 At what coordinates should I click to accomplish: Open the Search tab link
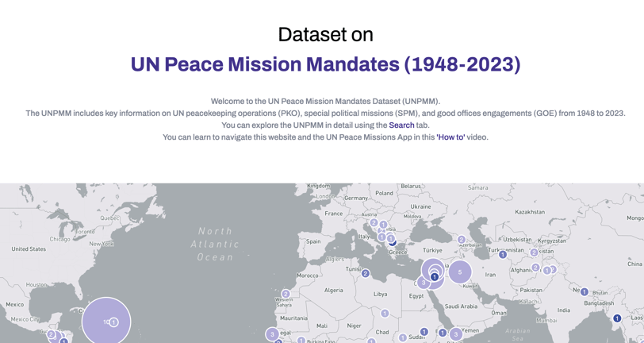(x=401, y=125)
